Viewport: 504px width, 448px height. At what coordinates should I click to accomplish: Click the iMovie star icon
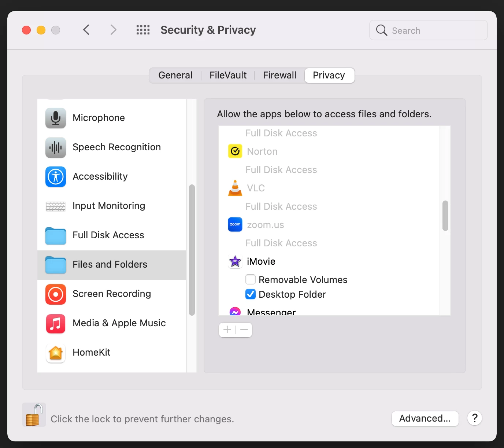(235, 261)
